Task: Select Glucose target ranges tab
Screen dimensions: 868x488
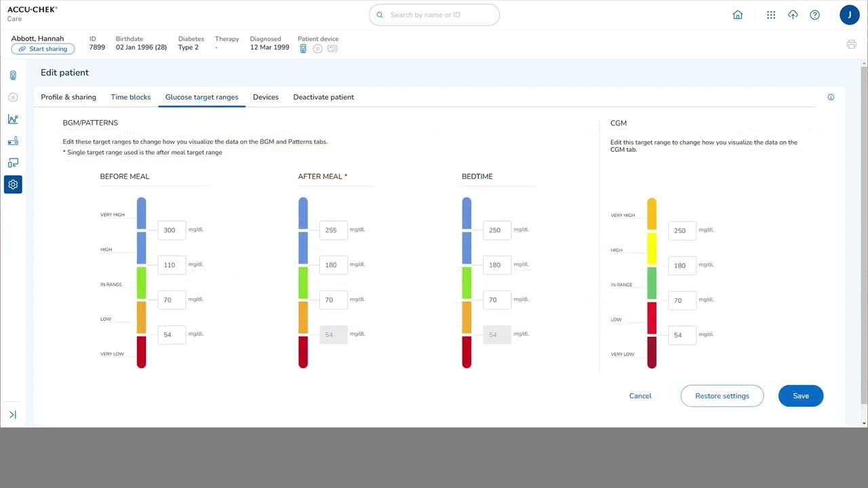Action: coord(202,97)
